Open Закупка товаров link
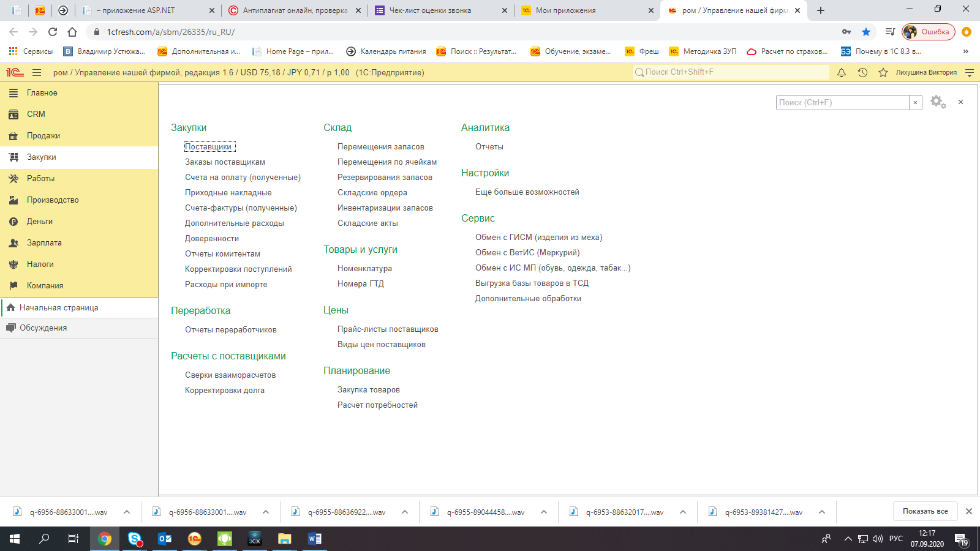The width and height of the screenshot is (980, 551). tap(368, 390)
